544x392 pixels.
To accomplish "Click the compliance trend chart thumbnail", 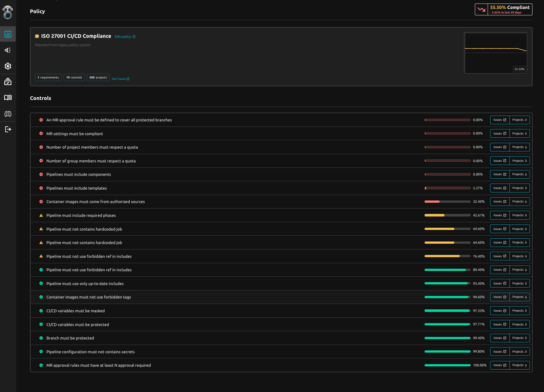I will (496, 53).
